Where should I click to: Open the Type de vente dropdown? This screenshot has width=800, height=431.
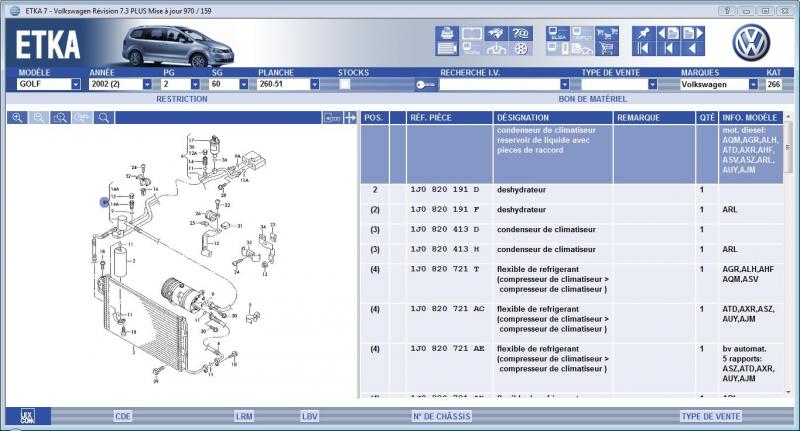pyautogui.click(x=618, y=85)
